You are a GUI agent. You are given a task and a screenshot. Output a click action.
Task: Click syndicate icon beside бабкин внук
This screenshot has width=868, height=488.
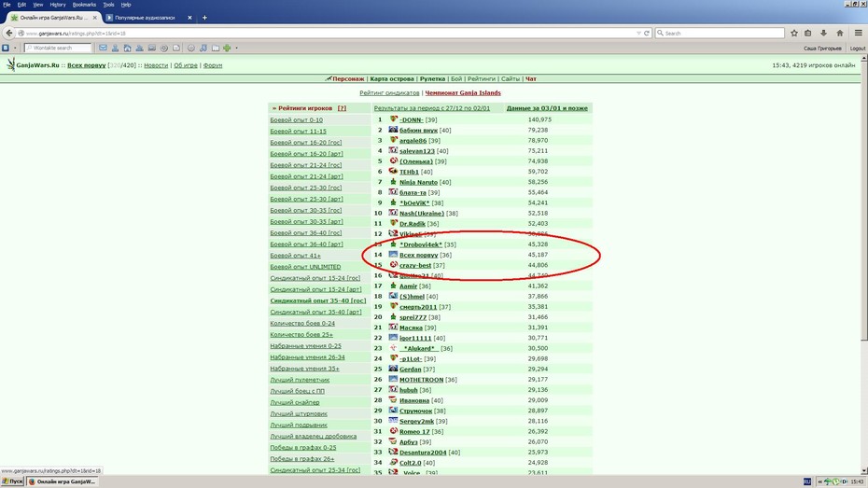click(393, 130)
